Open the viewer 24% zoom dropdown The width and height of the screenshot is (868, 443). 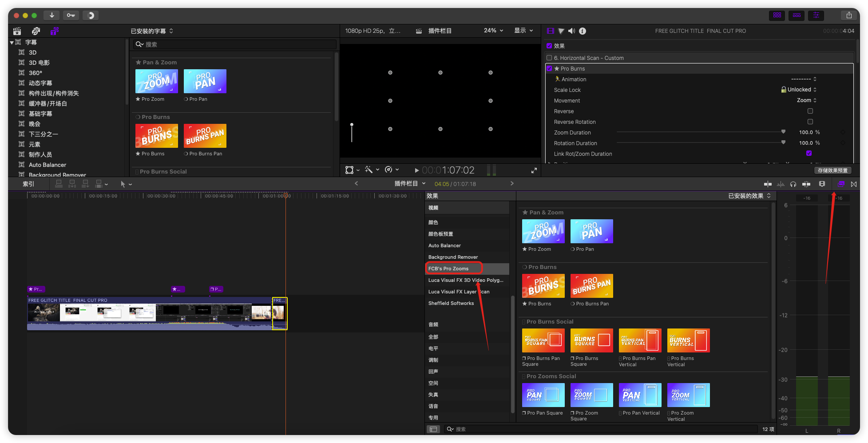tap(493, 31)
